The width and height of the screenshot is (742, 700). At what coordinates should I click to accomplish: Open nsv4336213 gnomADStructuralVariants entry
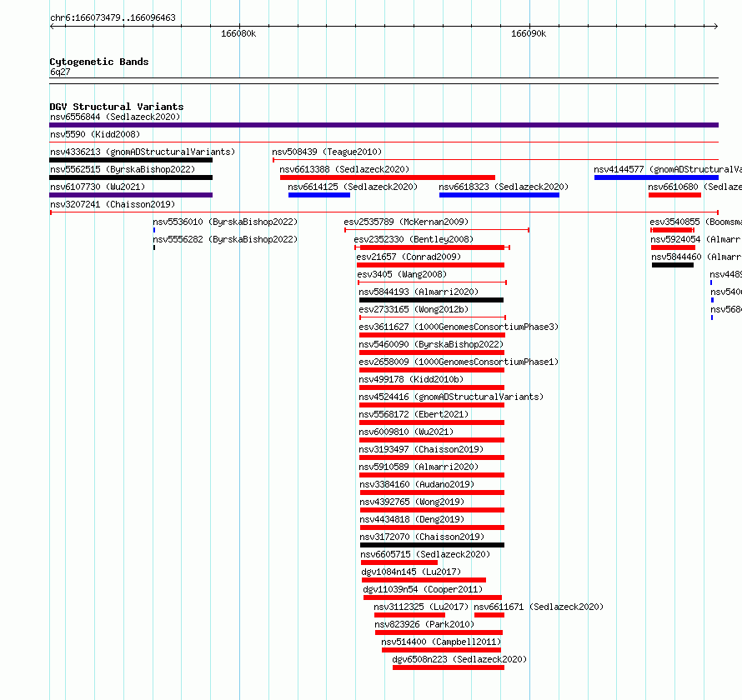(143, 152)
